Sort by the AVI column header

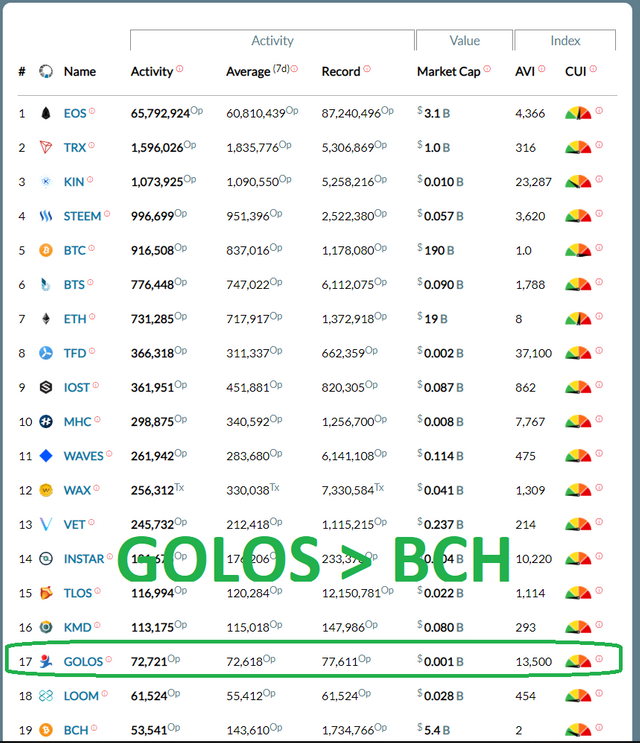525,72
